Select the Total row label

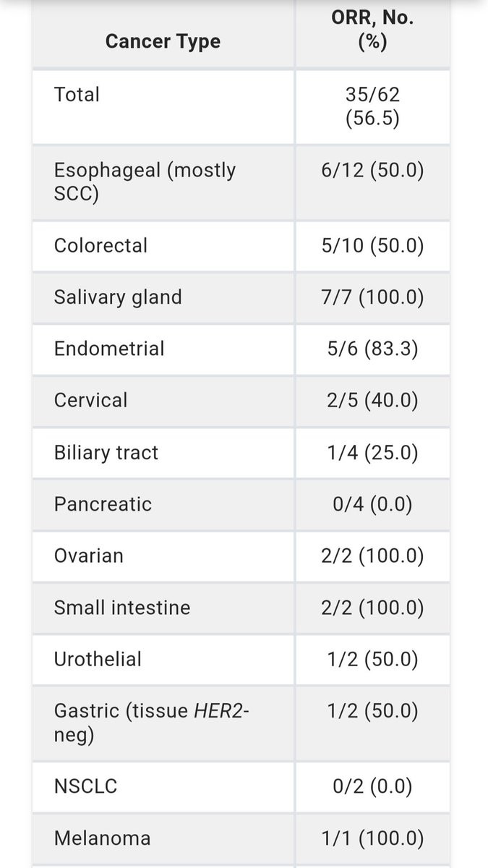[x=77, y=94]
